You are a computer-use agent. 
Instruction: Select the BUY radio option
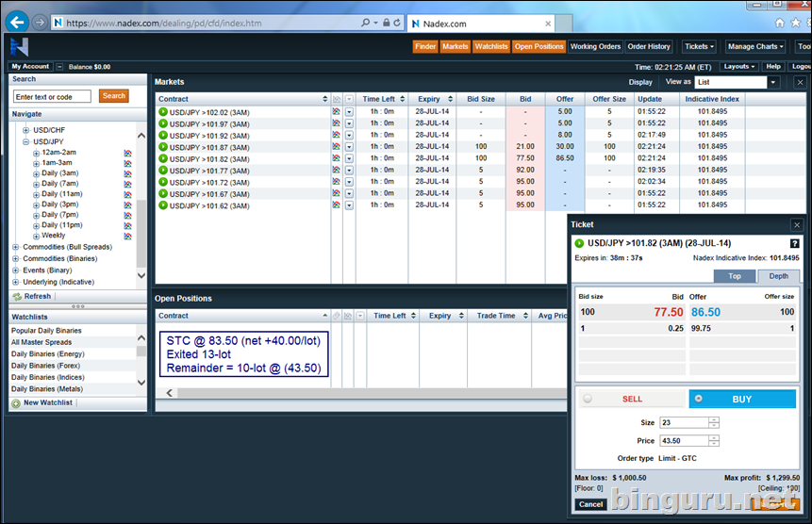pos(699,399)
